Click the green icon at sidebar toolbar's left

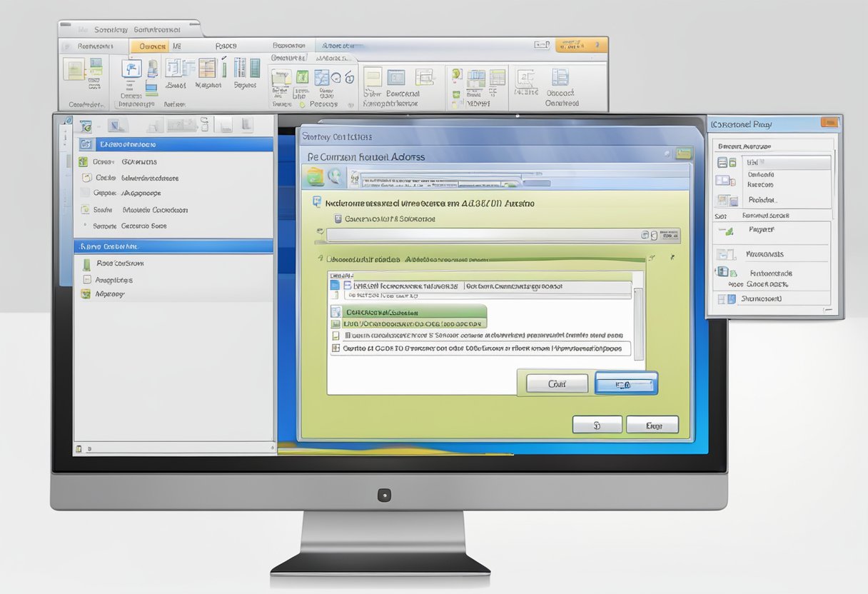(x=86, y=126)
